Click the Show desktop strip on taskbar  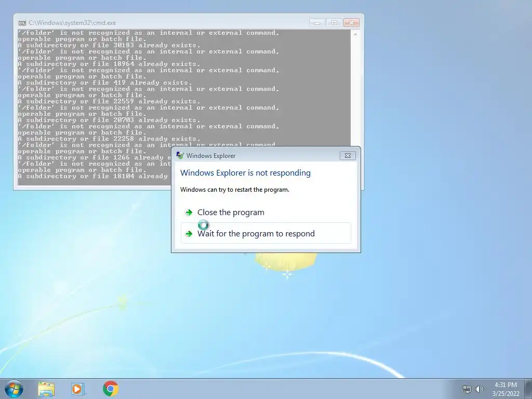click(528, 389)
